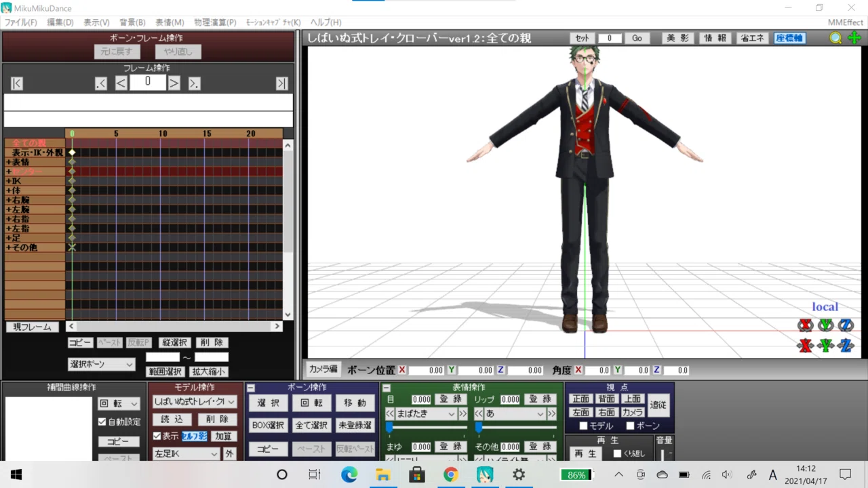Screen dimensions: 868x488
Task: Open the ファイル(F) menu
Action: [21, 22]
